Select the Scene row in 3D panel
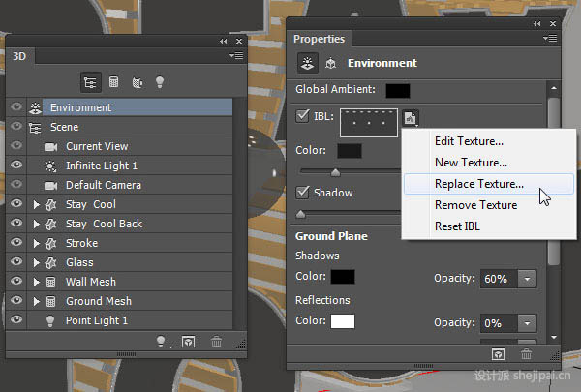This screenshot has height=392, width=581. [x=138, y=127]
